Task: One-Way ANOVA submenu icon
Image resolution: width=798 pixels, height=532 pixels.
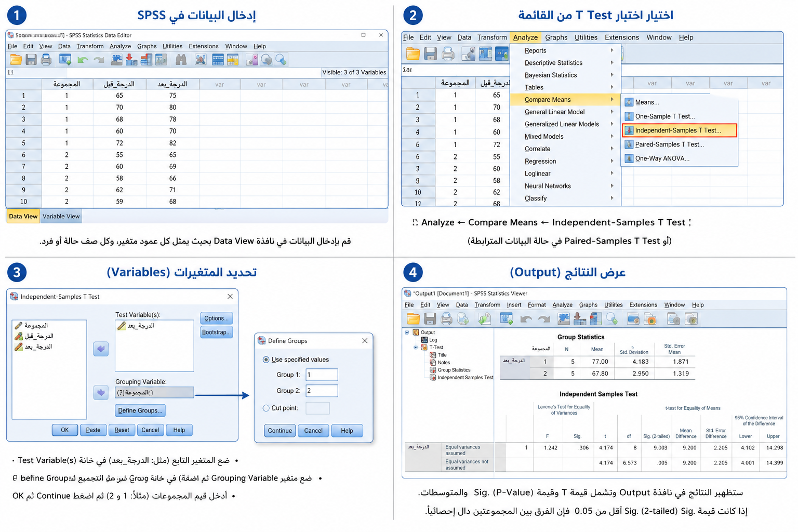Action: 629,158
